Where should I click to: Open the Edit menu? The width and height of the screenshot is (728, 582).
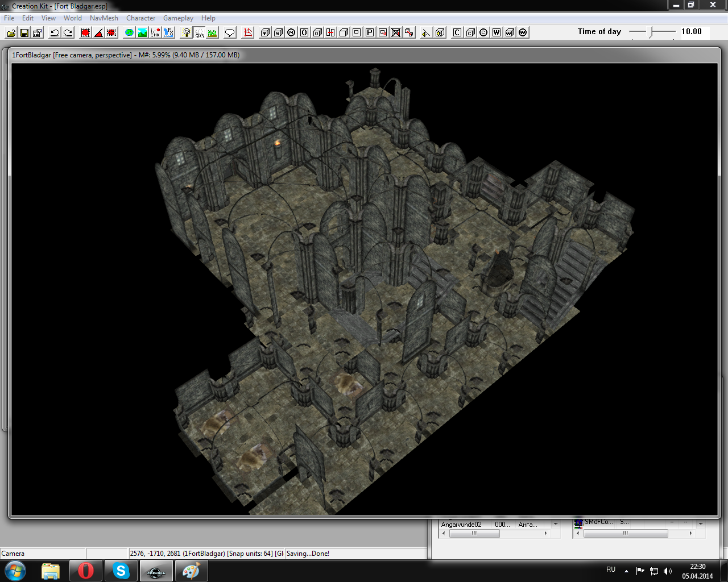point(28,18)
